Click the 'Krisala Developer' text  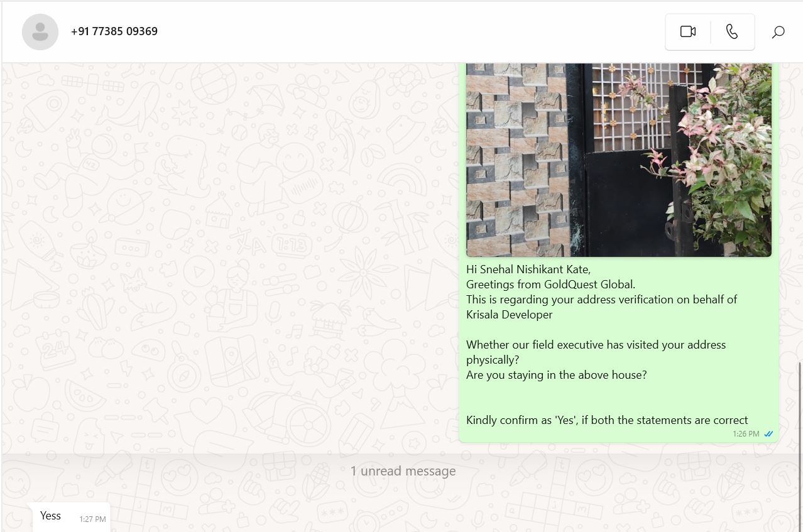510,315
